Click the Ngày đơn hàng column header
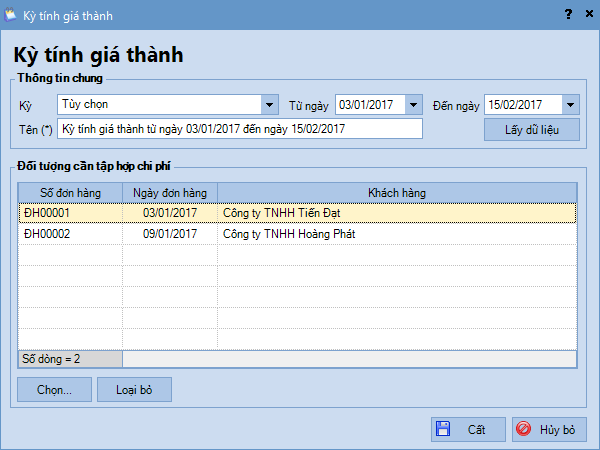 [x=170, y=192]
